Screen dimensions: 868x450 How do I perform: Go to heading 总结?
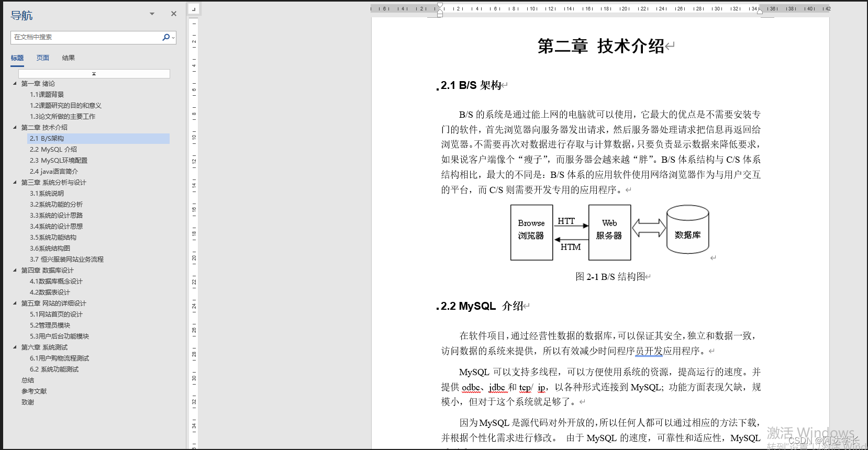click(x=28, y=380)
